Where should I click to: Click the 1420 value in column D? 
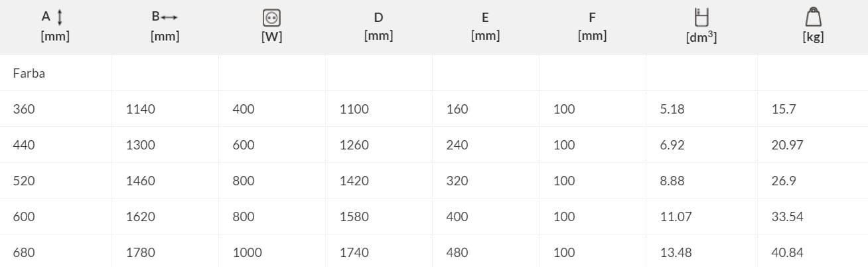(x=354, y=181)
